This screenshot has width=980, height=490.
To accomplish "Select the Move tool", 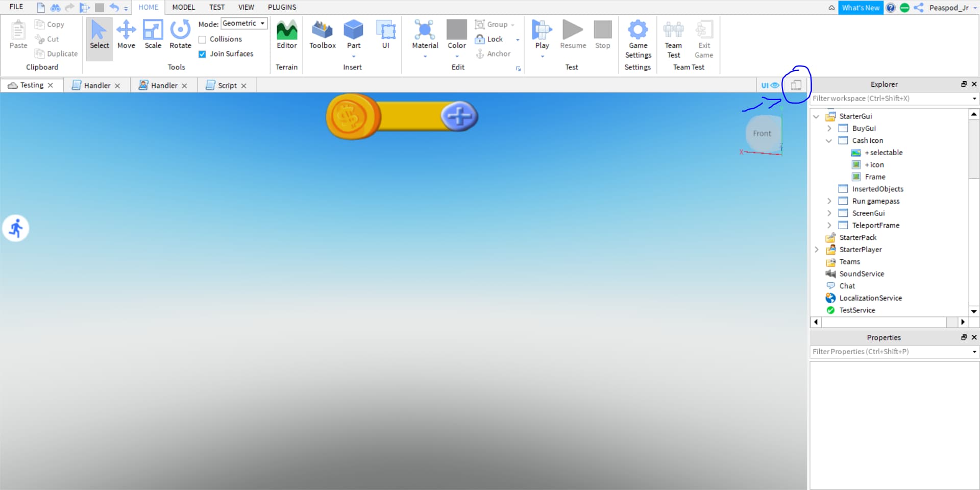I will (126, 35).
